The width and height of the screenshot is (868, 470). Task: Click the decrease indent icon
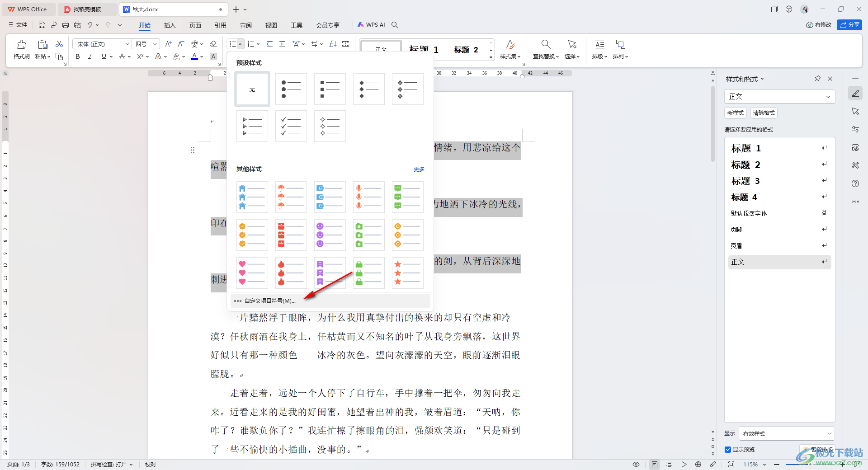click(270, 44)
